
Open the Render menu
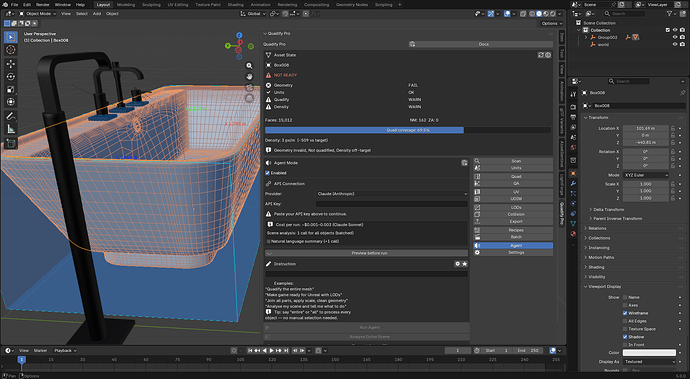(43, 4)
